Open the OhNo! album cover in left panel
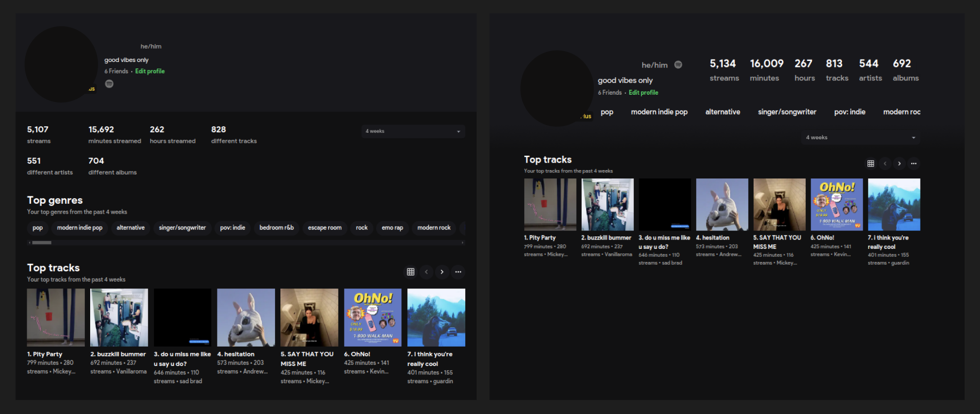Screen dimensions: 980x414 pos(373,317)
